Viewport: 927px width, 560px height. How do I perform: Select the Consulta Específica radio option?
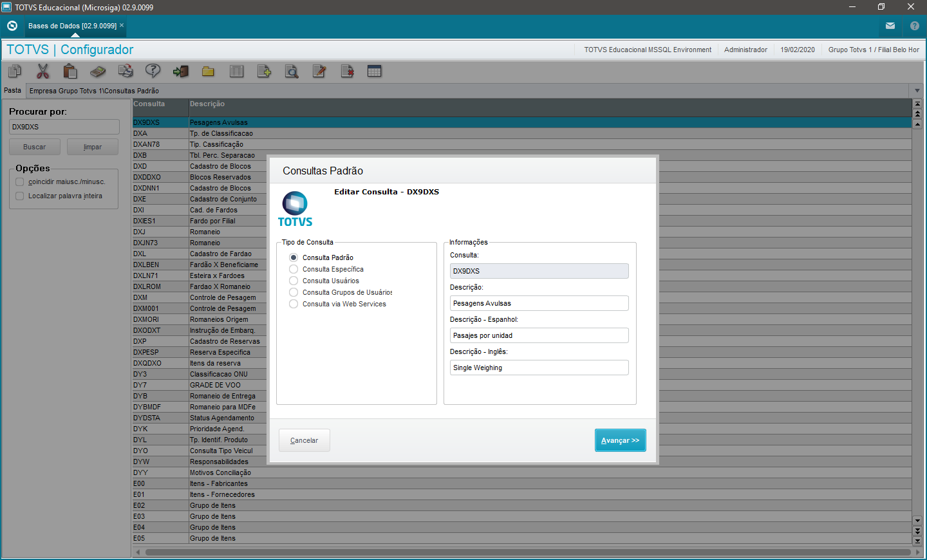coord(294,269)
